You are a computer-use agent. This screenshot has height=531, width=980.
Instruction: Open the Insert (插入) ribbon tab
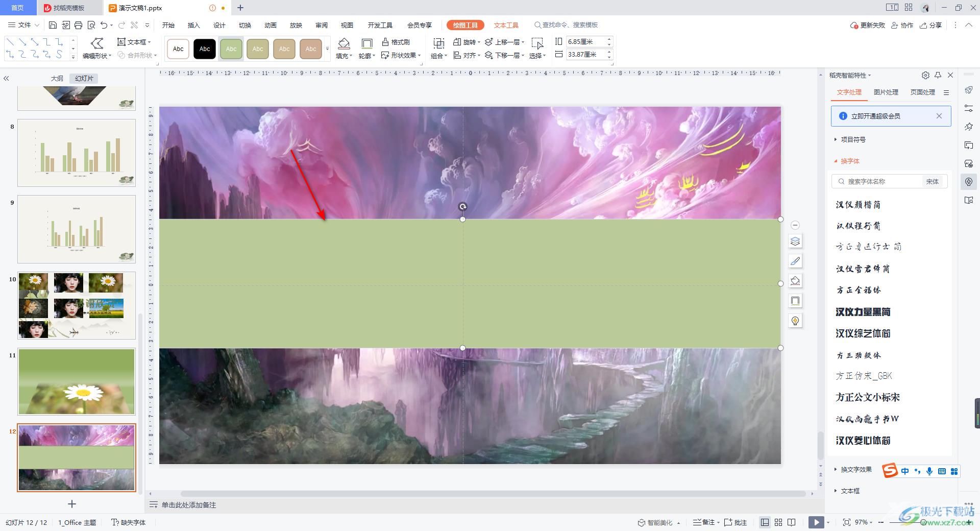(194, 25)
